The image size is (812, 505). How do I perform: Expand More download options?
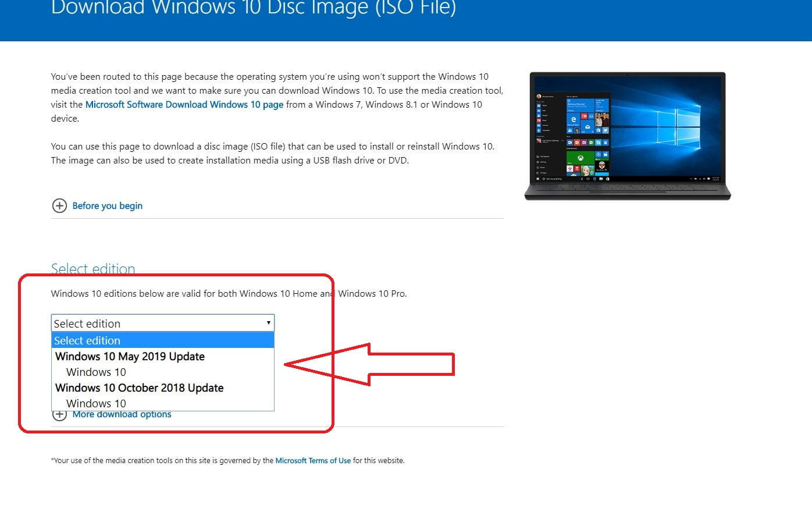pyautogui.click(x=122, y=415)
